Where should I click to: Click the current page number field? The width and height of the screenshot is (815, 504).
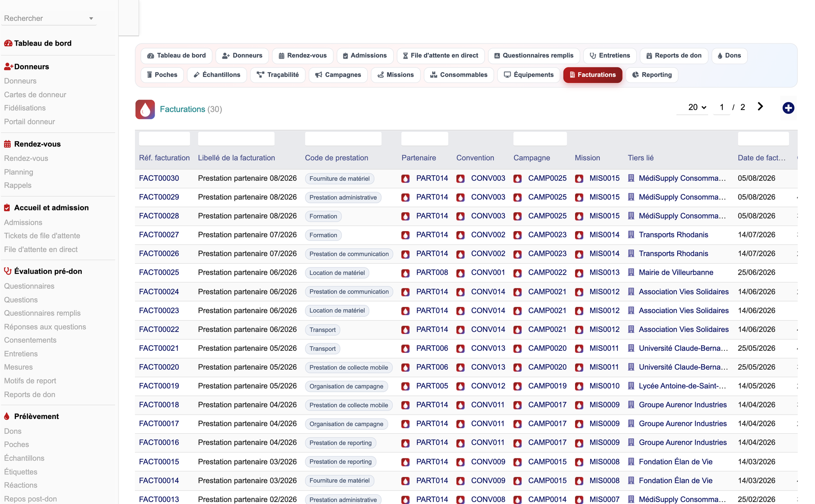[x=722, y=107]
